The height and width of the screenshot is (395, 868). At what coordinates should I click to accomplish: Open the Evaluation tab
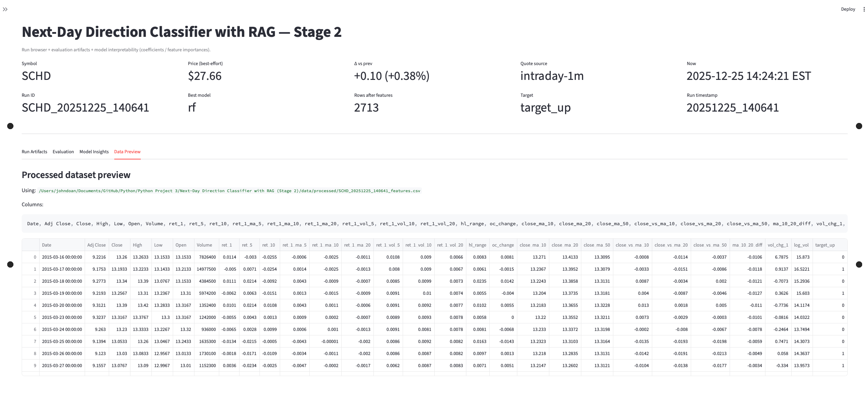coord(63,152)
